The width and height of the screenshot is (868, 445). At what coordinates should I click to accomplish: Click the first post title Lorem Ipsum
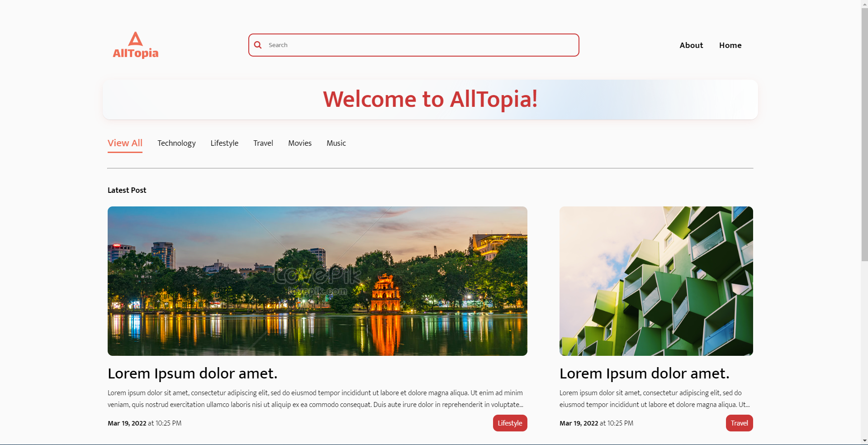pos(193,373)
